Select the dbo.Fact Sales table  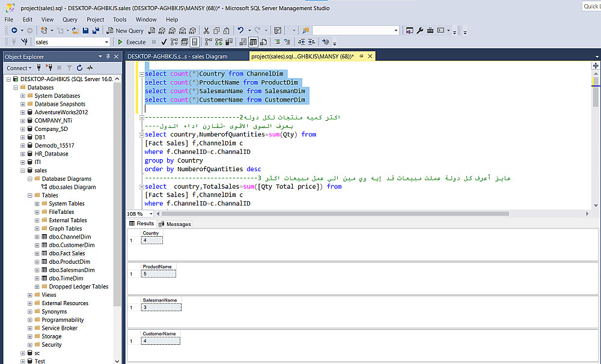coord(67,253)
